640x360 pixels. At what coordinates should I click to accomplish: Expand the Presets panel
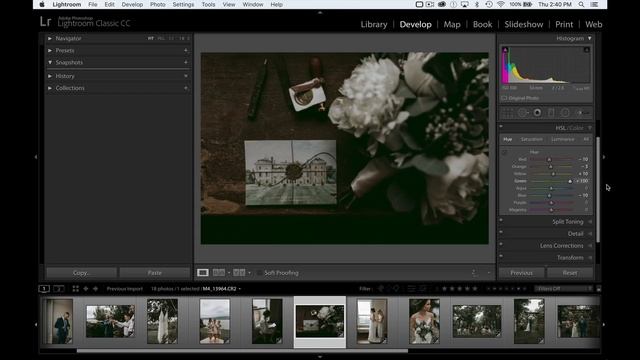[50, 51]
